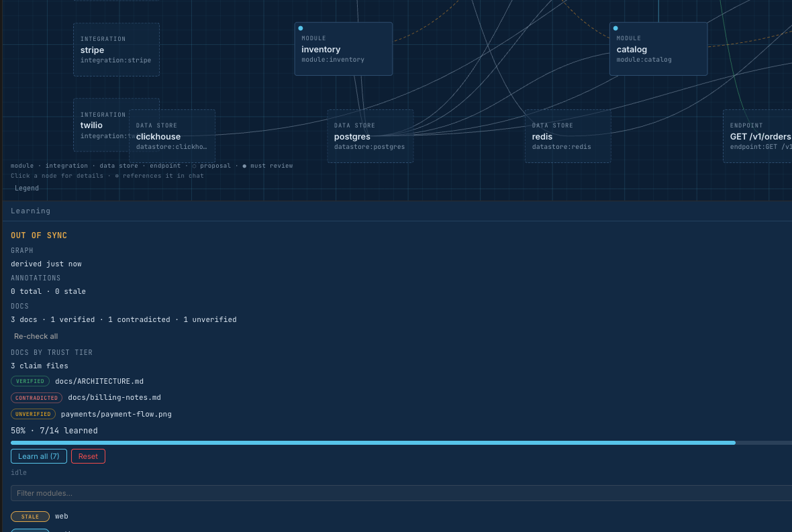Toggle the Legend button
The height and width of the screenshot is (532, 792).
(27, 189)
